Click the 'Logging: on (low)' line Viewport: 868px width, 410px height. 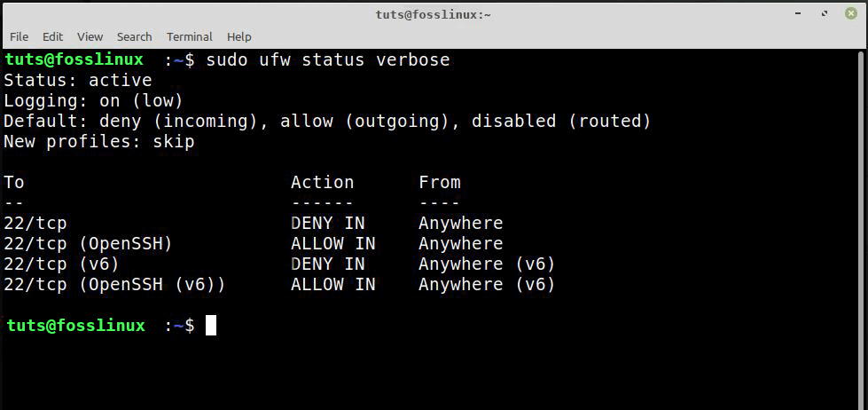tap(93, 100)
